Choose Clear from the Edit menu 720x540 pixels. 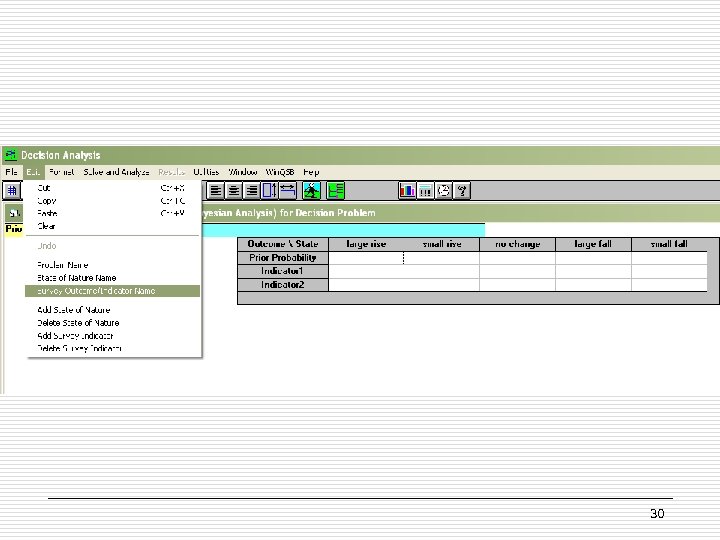(112, 226)
